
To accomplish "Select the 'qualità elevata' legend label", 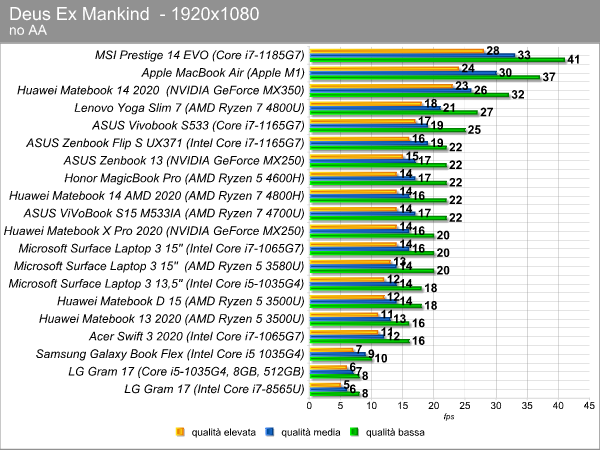I will click(x=223, y=432).
